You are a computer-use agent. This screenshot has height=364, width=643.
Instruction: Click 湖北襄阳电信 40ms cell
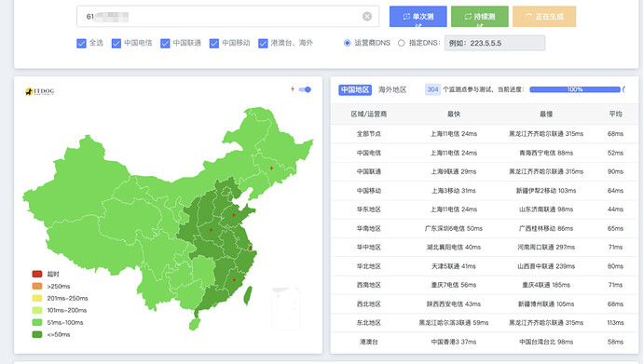[x=454, y=248]
